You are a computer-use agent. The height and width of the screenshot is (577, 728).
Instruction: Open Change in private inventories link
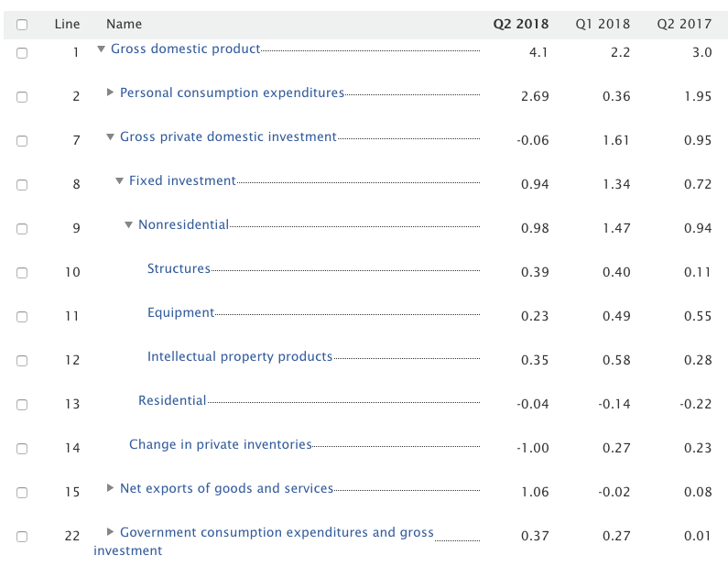click(220, 445)
